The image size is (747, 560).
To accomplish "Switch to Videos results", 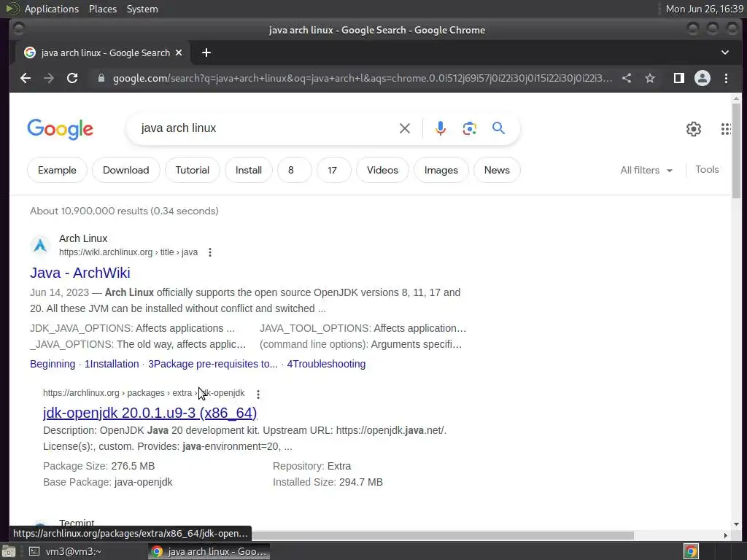I will pos(382,170).
